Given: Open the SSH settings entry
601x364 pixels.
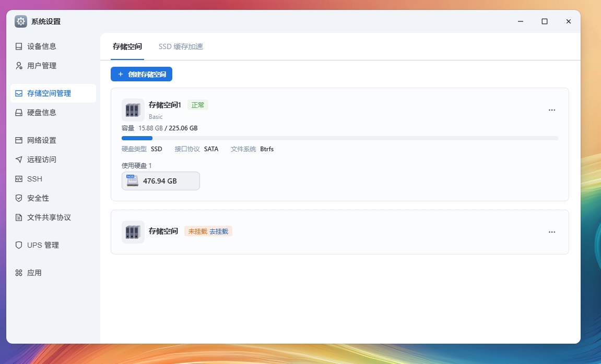Looking at the screenshot, I should (53, 179).
